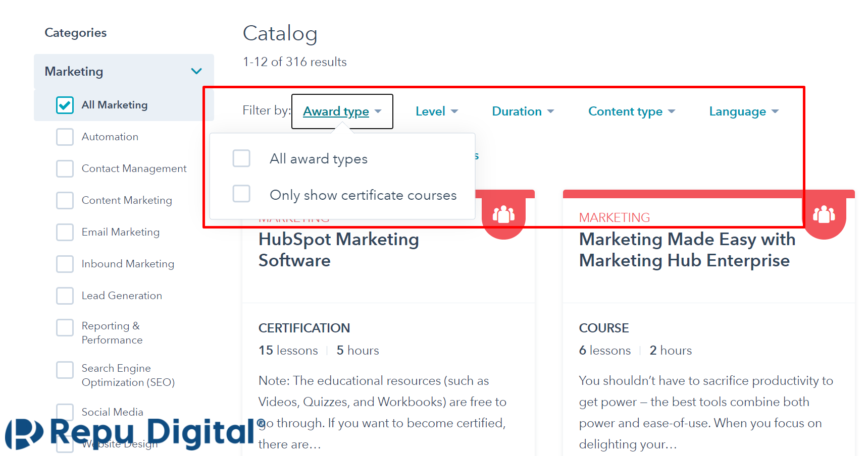
Task: Close the Award type filter dropdown
Action: (342, 111)
